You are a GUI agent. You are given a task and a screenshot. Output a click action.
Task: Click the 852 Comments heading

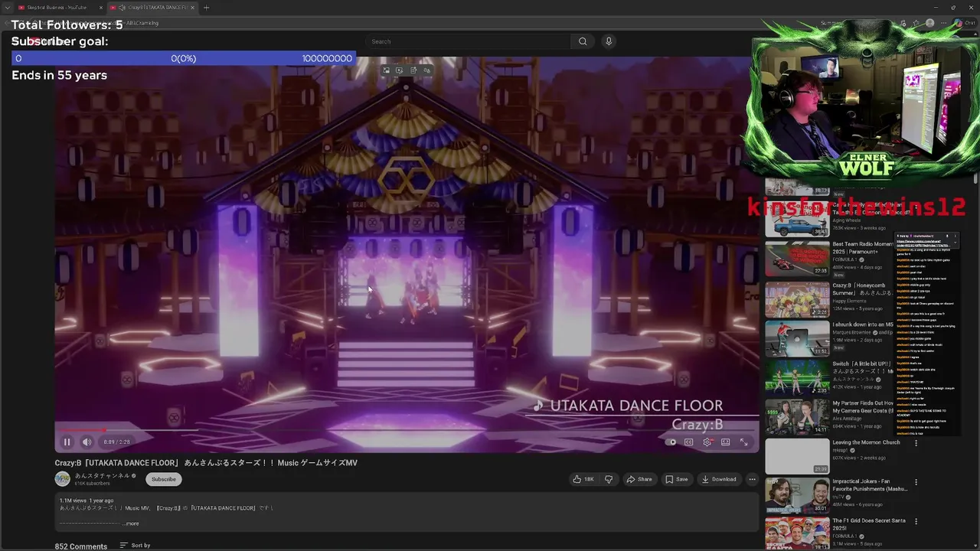pos(80,546)
